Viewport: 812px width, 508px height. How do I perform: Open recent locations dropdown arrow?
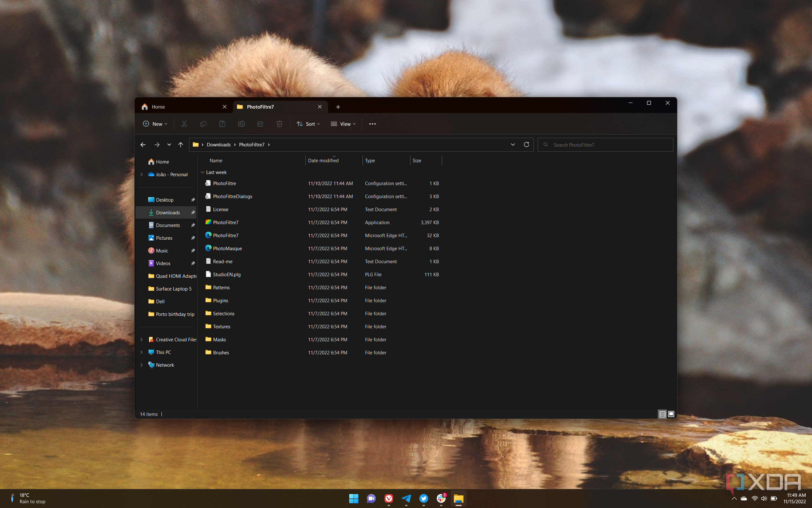point(169,145)
